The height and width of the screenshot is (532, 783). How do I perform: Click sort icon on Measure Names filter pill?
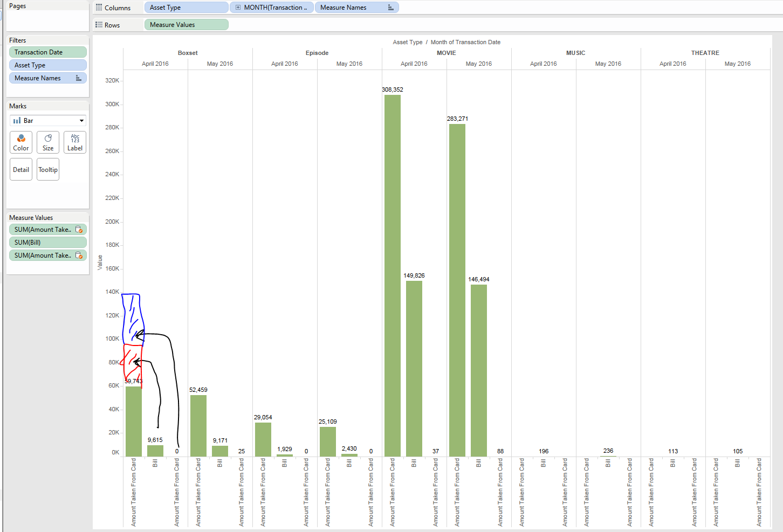tap(79, 78)
